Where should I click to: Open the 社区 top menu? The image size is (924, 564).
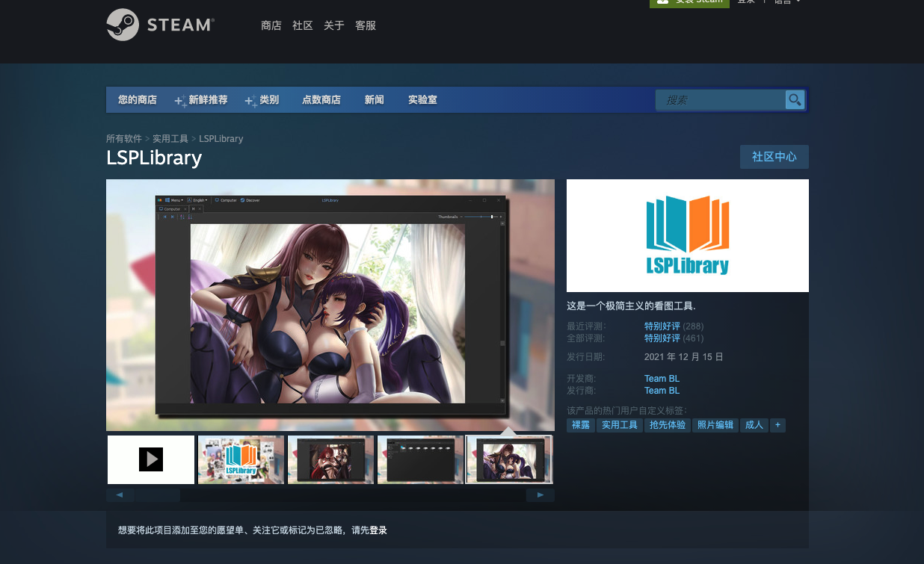pyautogui.click(x=303, y=25)
